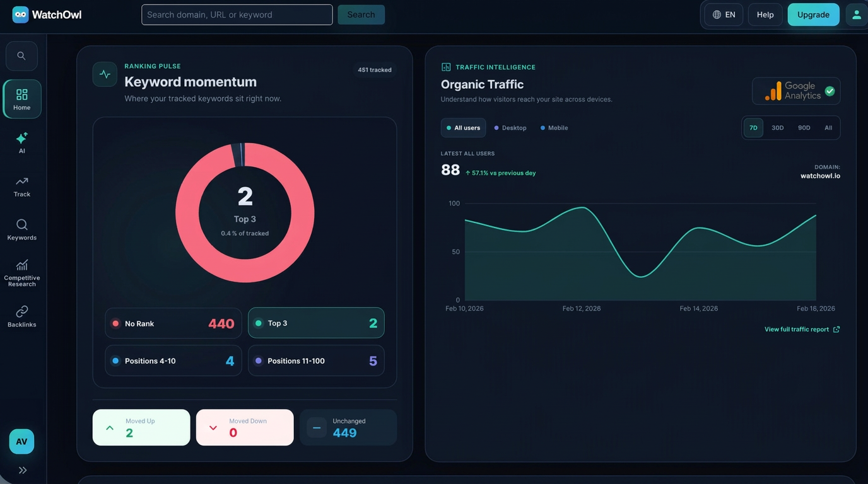Expand the sidebar with the double chevron
Image resolution: width=868 pixels, height=484 pixels.
(23, 470)
